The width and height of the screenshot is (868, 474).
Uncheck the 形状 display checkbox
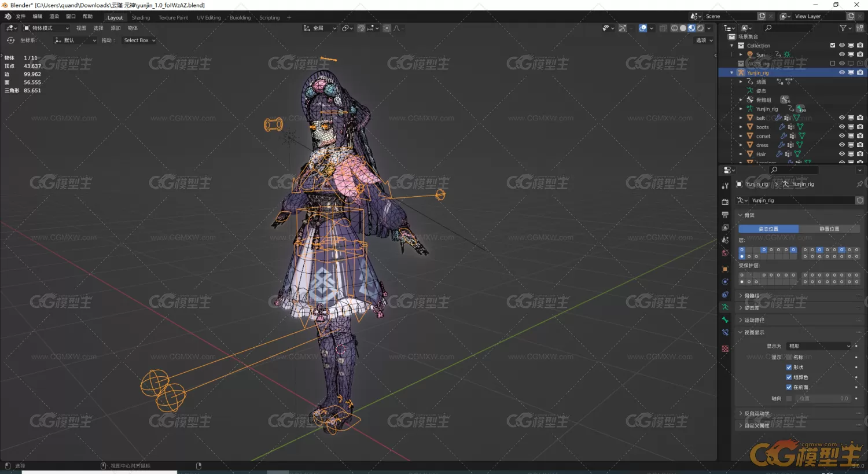(x=789, y=367)
